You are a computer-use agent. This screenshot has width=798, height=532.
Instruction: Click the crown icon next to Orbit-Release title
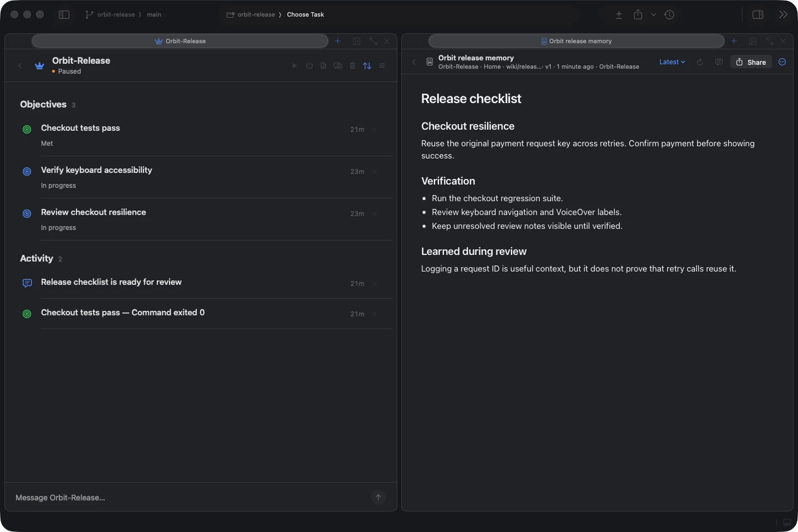(39, 65)
